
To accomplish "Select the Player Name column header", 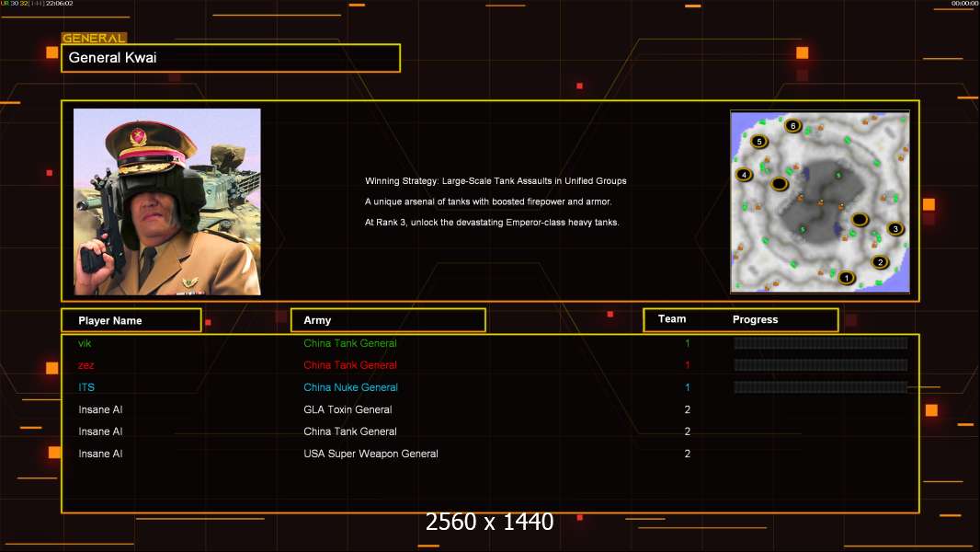I will (x=131, y=320).
